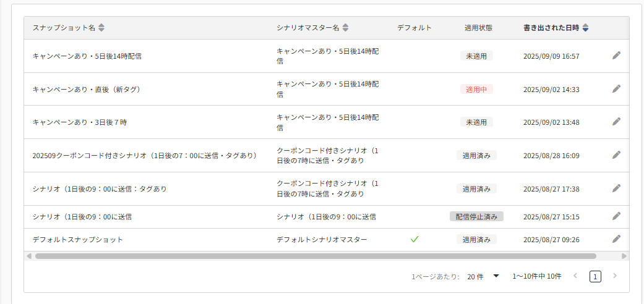644x304 pixels.
Task: Click the green default checkmark
Action: point(414,239)
